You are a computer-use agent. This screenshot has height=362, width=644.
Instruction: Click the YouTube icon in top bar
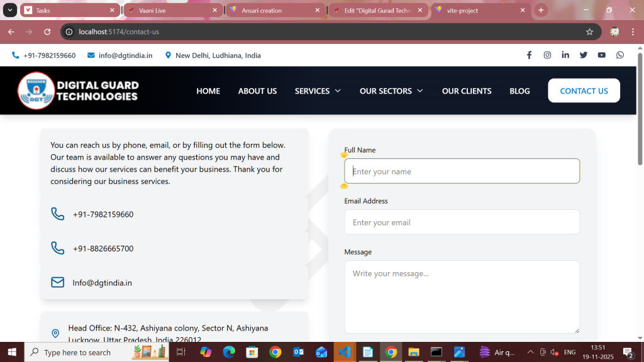[602, 55]
